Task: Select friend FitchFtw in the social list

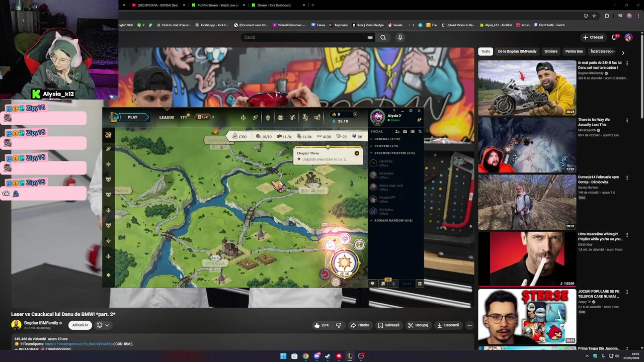Action: tap(395, 163)
